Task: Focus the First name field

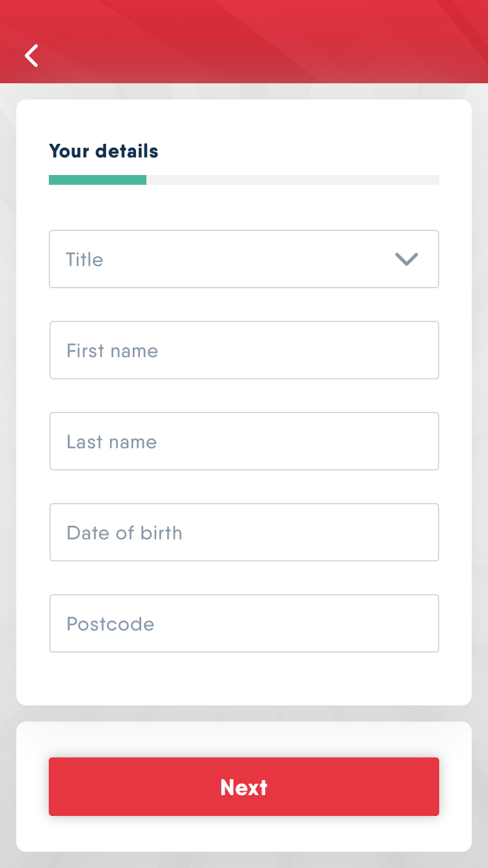Action: [244, 350]
